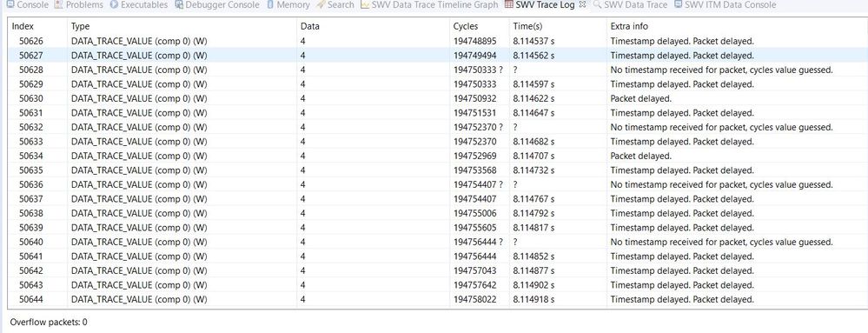Click the Timeline Graph chart icon
Screen dimensions: 868x333
365,4
